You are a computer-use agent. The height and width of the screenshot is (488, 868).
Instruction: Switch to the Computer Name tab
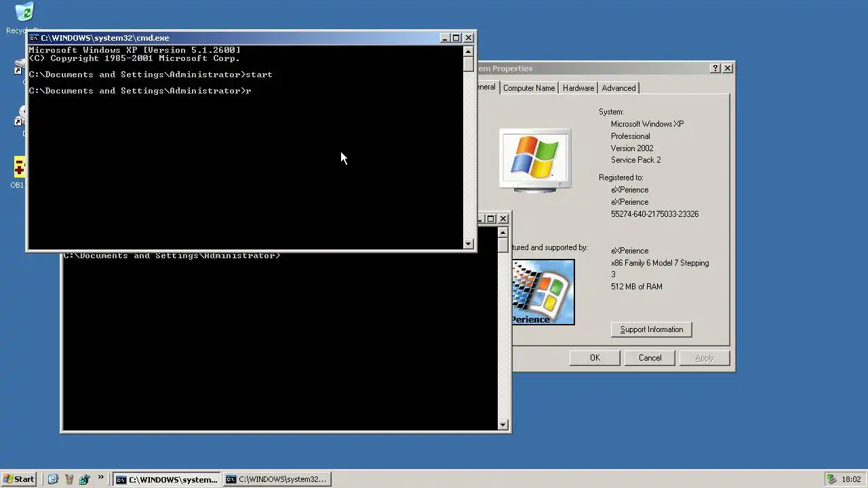[529, 88]
